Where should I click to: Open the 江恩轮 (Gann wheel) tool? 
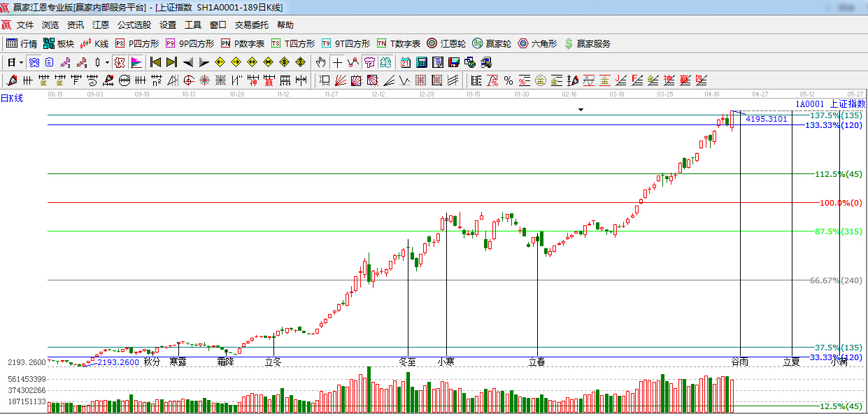pos(446,43)
